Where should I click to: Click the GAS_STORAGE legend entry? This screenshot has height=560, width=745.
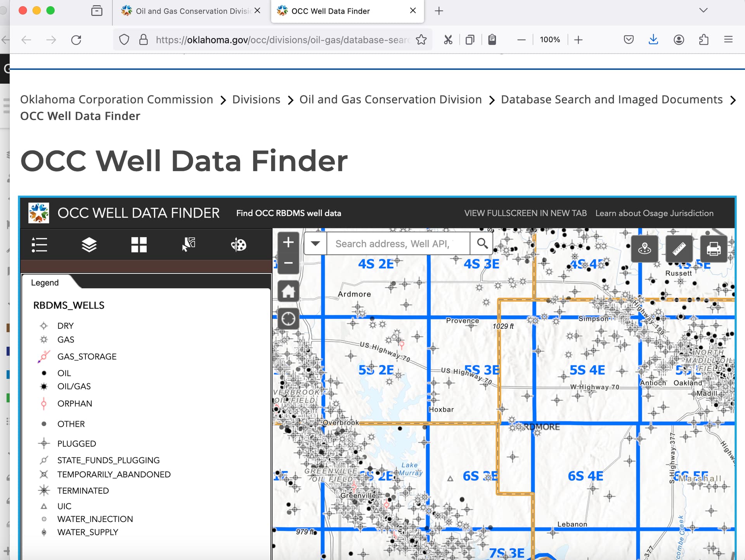(x=87, y=356)
